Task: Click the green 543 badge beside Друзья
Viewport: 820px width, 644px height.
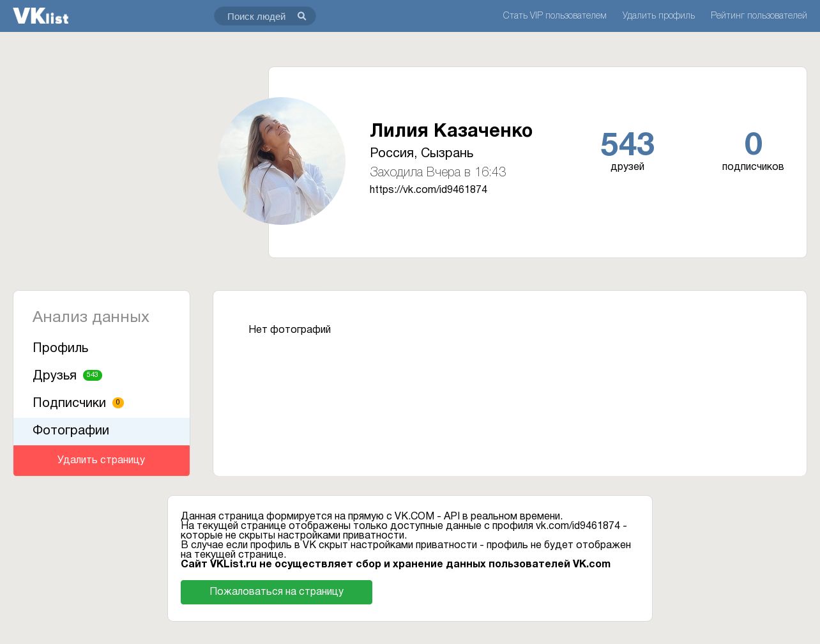Action: tap(93, 375)
